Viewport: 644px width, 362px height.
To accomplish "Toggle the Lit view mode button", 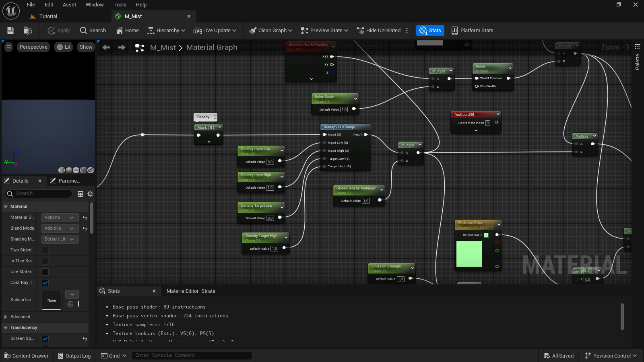I will click(x=64, y=47).
